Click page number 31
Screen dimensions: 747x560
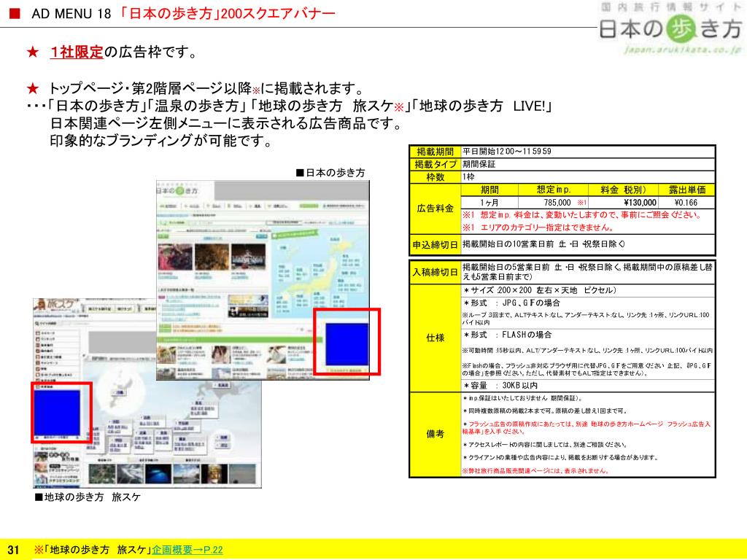[13, 550]
